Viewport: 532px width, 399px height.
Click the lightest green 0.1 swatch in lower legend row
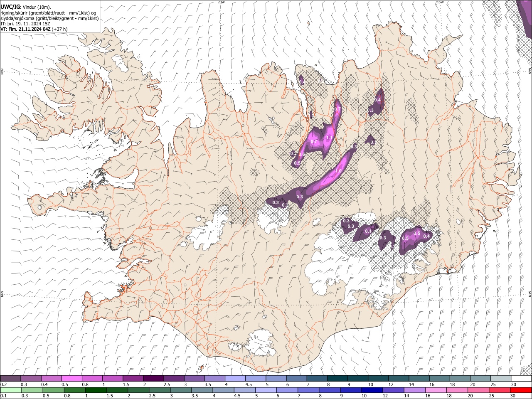point(11,390)
